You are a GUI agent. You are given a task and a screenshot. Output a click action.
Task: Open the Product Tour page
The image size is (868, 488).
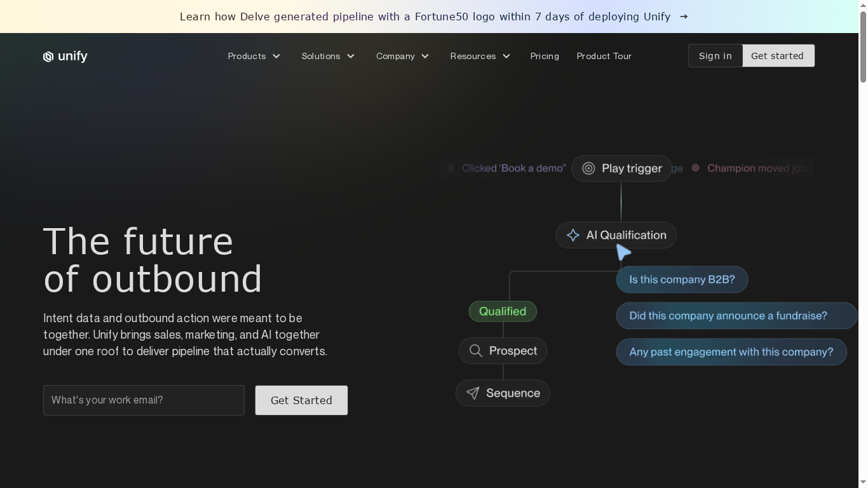pyautogui.click(x=604, y=56)
